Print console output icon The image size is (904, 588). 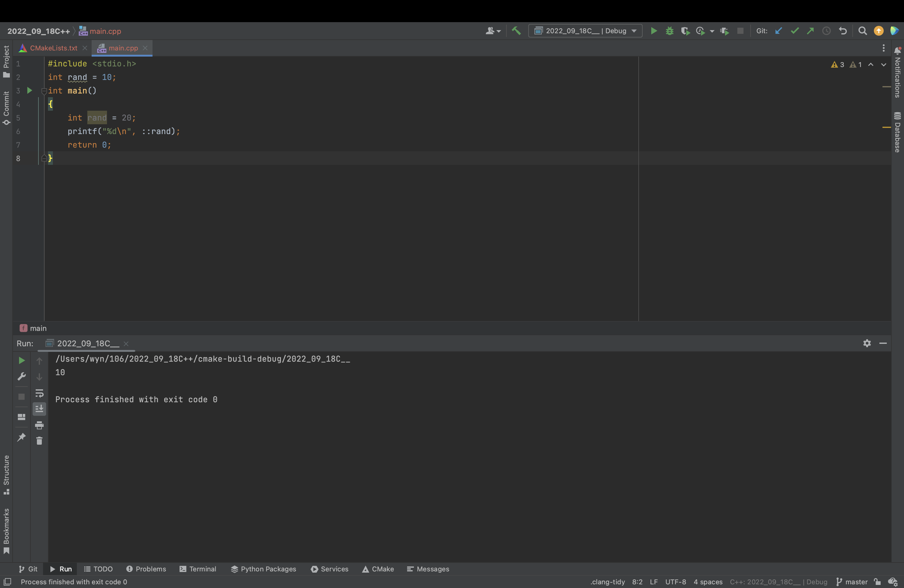tap(39, 425)
